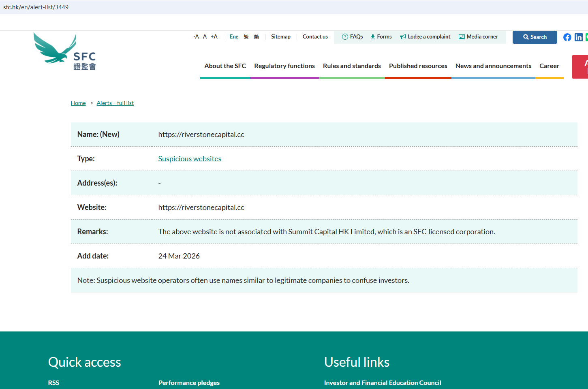
Task: Open the LinkedIn icon link
Action: (x=578, y=37)
